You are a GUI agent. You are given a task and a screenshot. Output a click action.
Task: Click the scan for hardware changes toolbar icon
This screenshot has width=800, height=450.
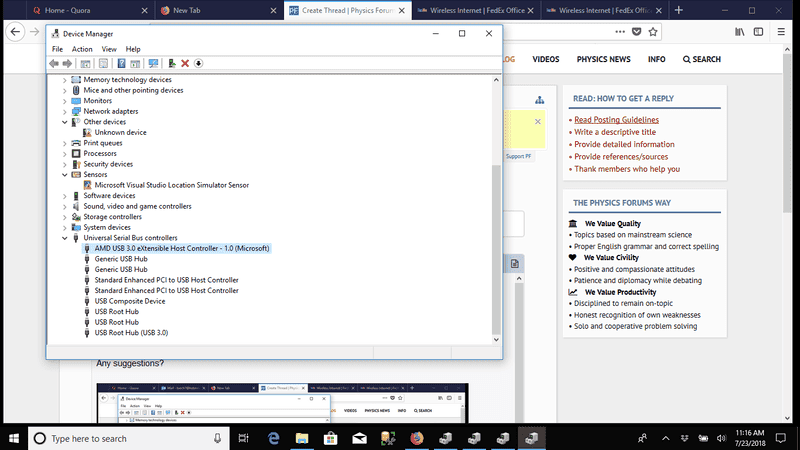click(x=153, y=63)
